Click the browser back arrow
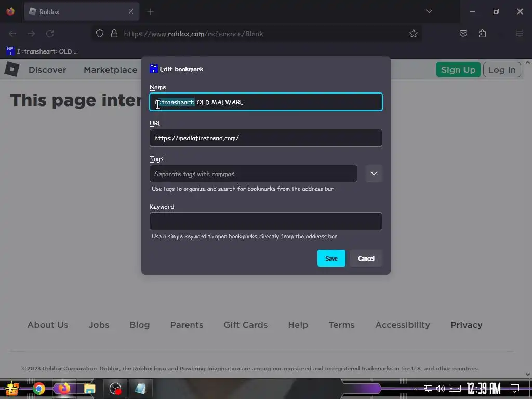This screenshot has width=532, height=399. (12, 34)
